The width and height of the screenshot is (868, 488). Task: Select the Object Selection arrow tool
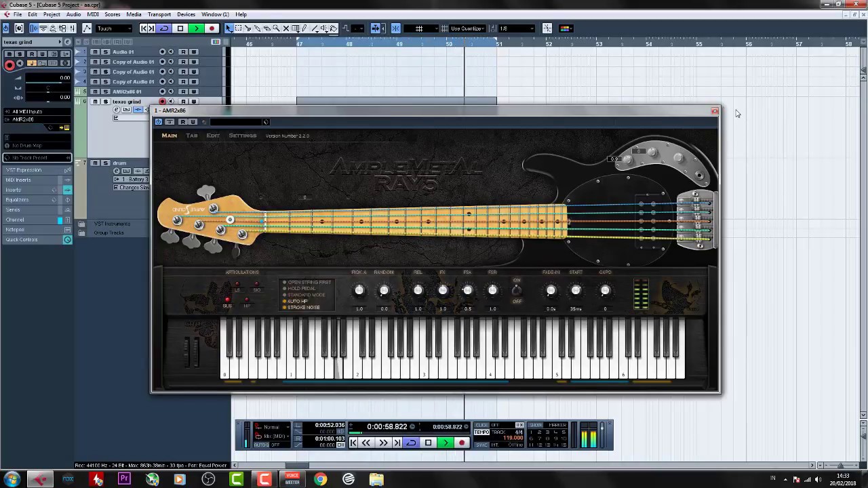point(229,28)
